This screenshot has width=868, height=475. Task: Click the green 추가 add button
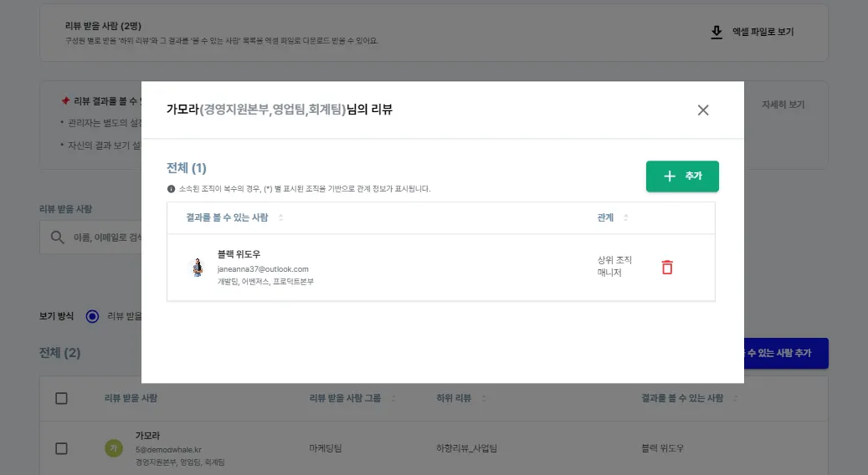[682, 176]
